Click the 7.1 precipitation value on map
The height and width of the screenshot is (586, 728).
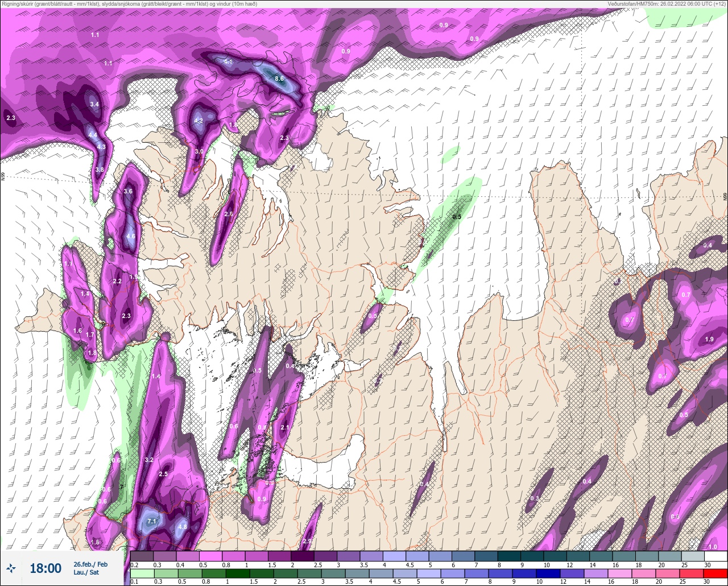[151, 521]
